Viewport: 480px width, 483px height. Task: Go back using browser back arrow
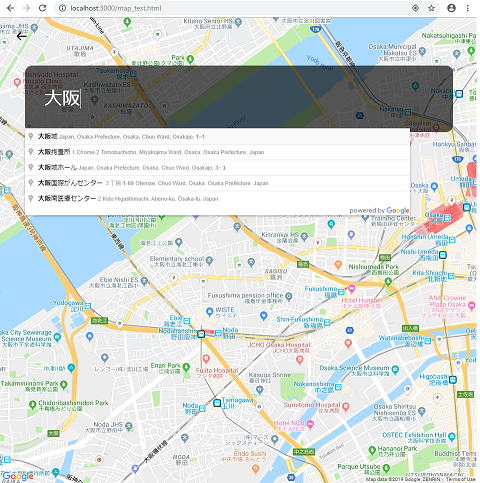pyautogui.click(x=10, y=8)
